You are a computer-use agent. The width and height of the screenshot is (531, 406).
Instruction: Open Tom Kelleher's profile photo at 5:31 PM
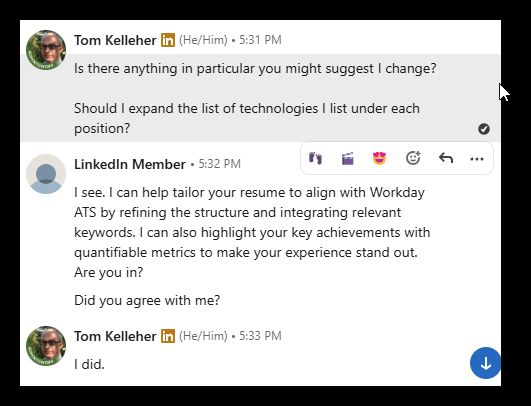(46, 50)
